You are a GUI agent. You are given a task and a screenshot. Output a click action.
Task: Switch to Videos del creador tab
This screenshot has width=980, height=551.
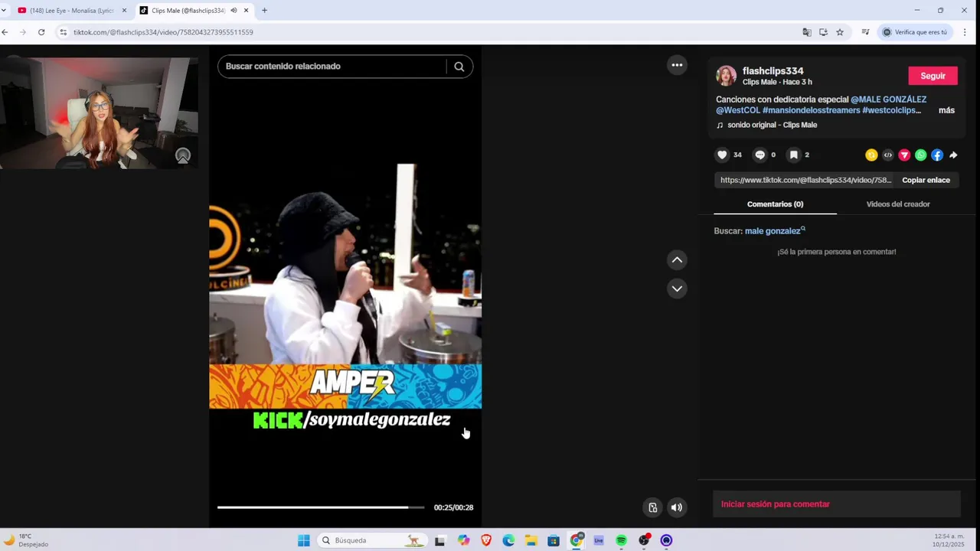click(898, 204)
